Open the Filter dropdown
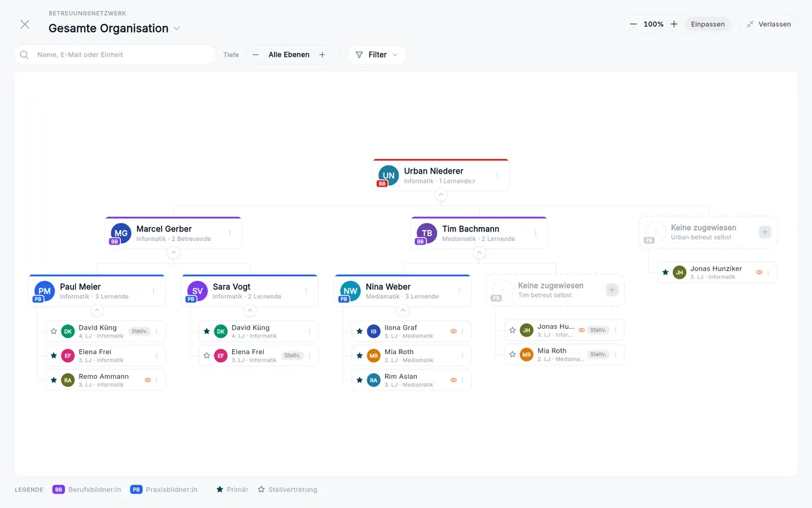812x508 pixels. pos(376,54)
